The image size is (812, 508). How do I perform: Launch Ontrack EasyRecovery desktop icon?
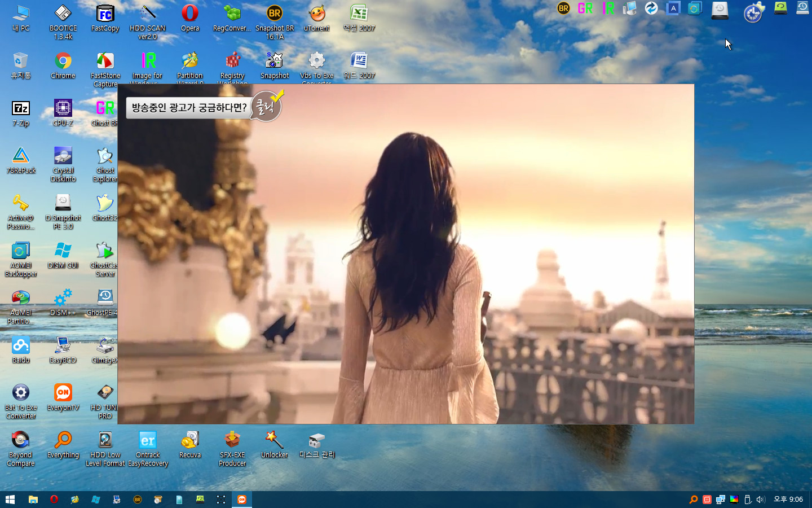148,448
